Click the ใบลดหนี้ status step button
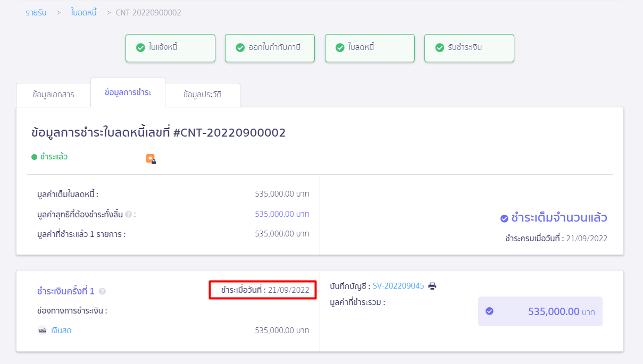The image size is (643, 364). click(x=370, y=48)
